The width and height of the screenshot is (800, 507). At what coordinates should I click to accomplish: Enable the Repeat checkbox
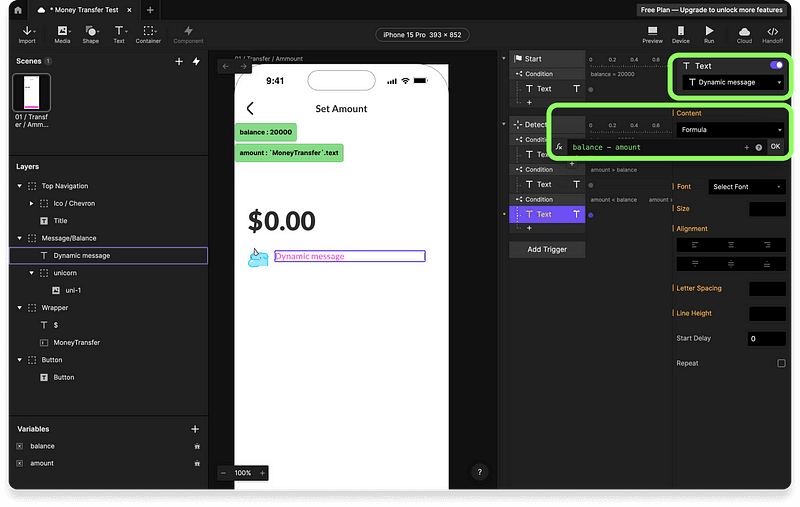(x=781, y=363)
